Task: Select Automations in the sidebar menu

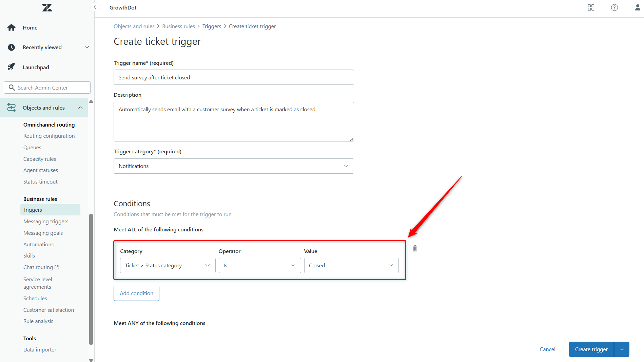Action: pyautogui.click(x=38, y=244)
